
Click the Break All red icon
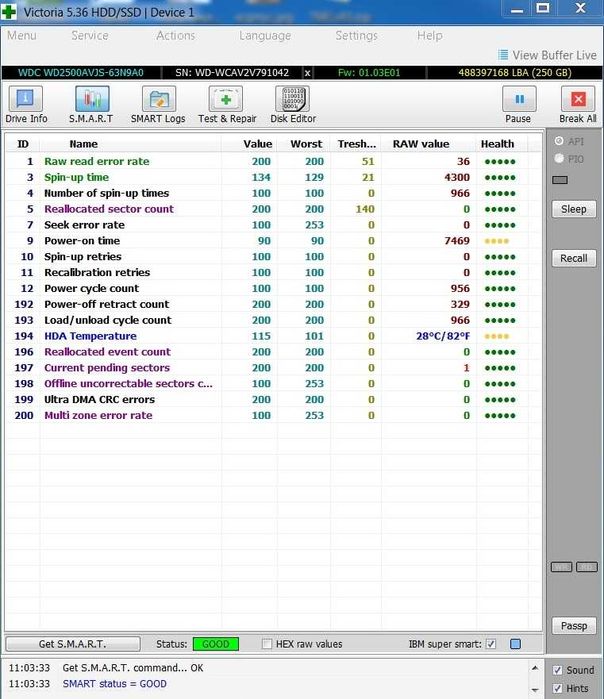(578, 99)
